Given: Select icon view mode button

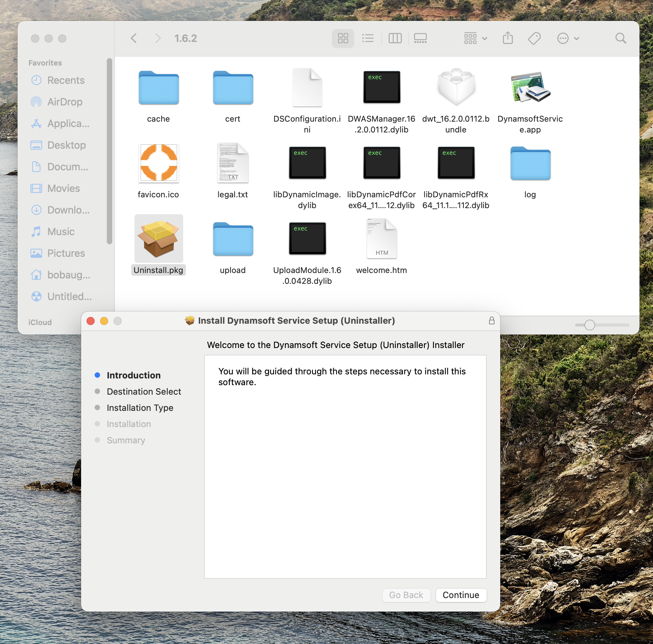Looking at the screenshot, I should coord(343,38).
